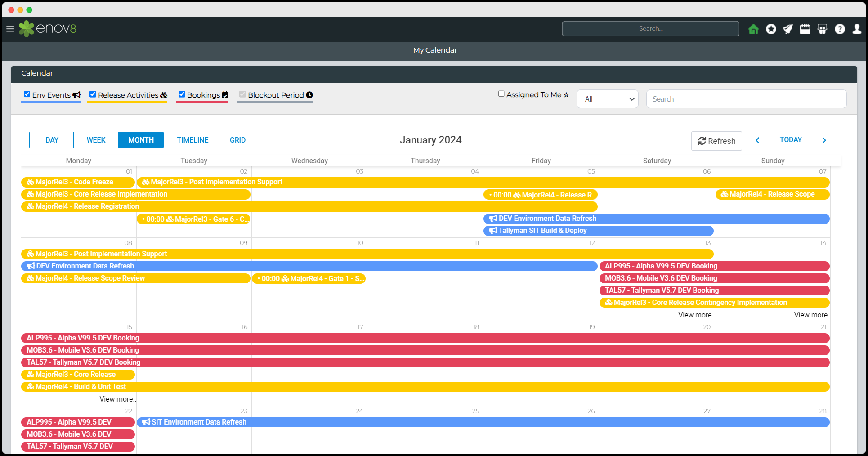Click the help question mark icon
868x456 pixels.
click(840, 29)
